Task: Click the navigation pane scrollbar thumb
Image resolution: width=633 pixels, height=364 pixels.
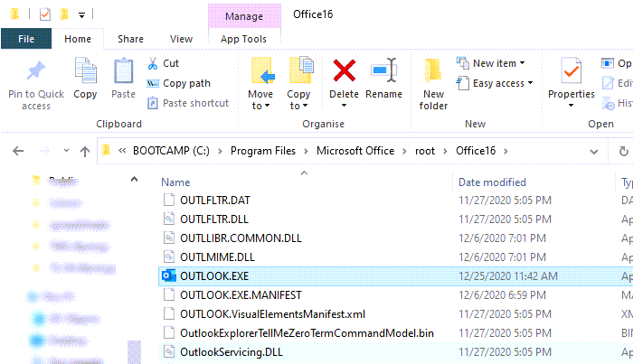Action: point(135,352)
